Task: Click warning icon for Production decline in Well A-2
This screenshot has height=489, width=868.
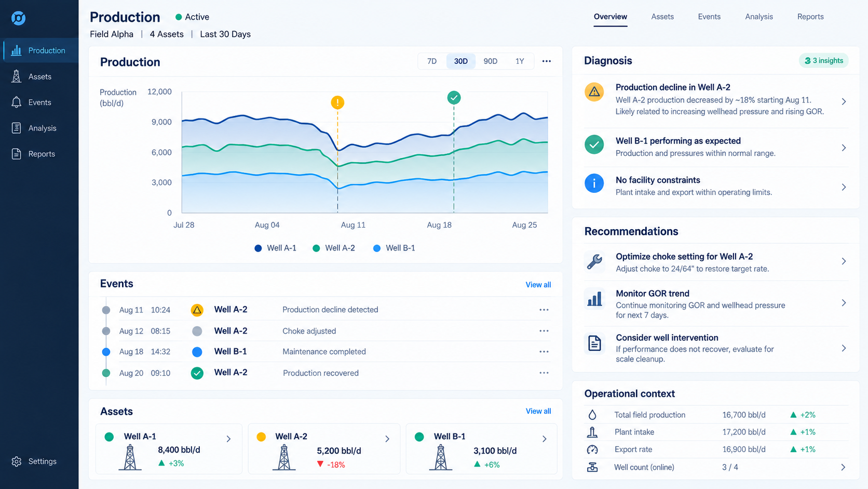Action: (x=594, y=92)
